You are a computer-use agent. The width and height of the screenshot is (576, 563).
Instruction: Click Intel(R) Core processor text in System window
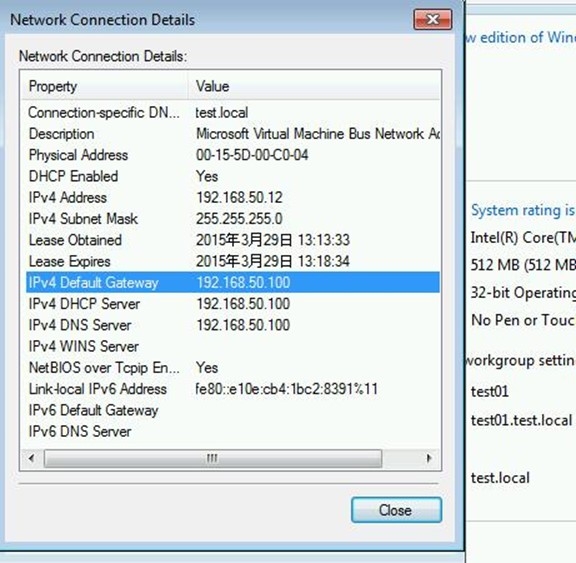point(523,238)
